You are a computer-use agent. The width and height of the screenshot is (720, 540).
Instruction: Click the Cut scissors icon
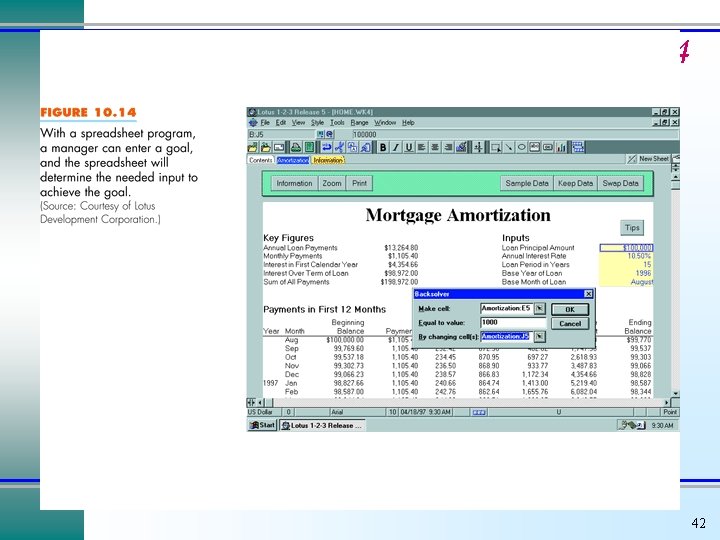339,147
